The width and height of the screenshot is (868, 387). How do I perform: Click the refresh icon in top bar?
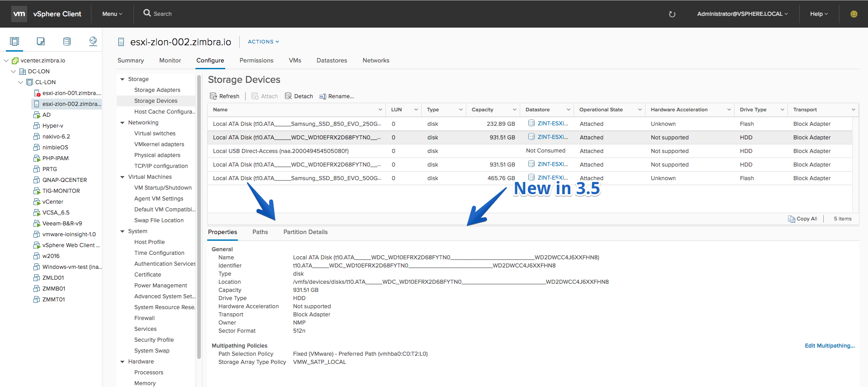[x=672, y=14]
